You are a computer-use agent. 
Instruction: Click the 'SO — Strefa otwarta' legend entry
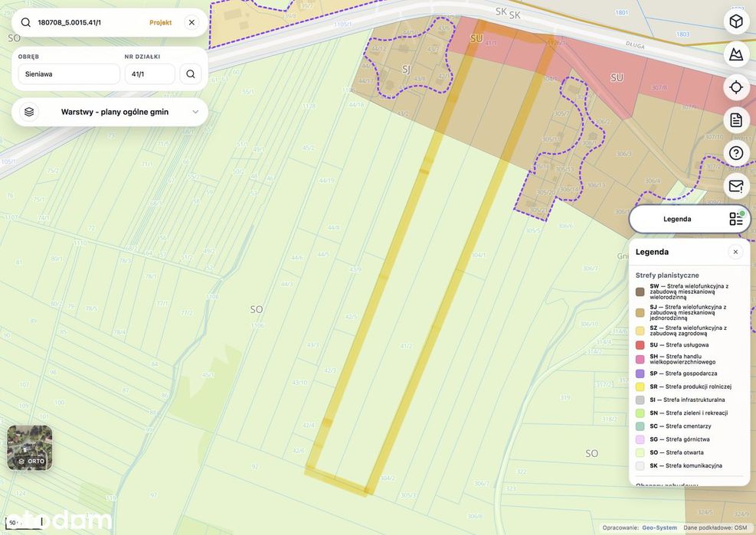[676, 452]
